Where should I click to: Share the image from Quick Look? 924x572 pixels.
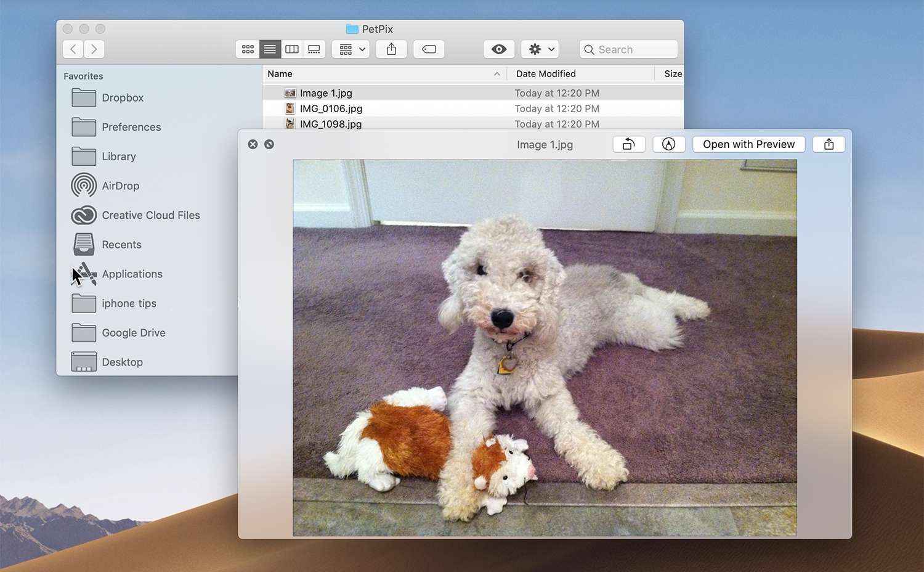829,144
